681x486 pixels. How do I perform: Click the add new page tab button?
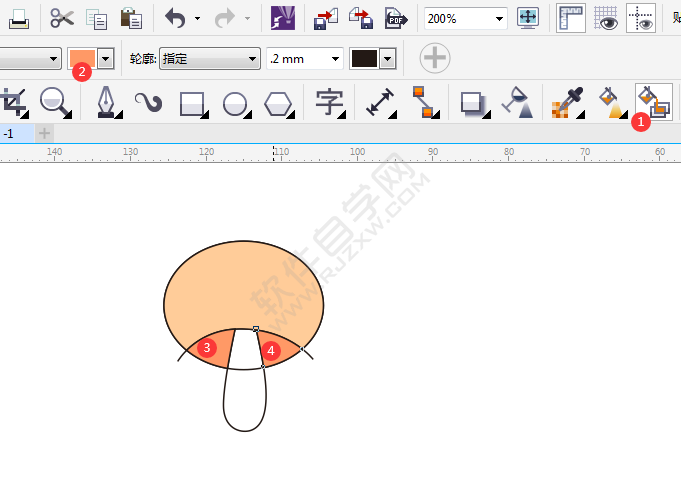[x=43, y=133]
